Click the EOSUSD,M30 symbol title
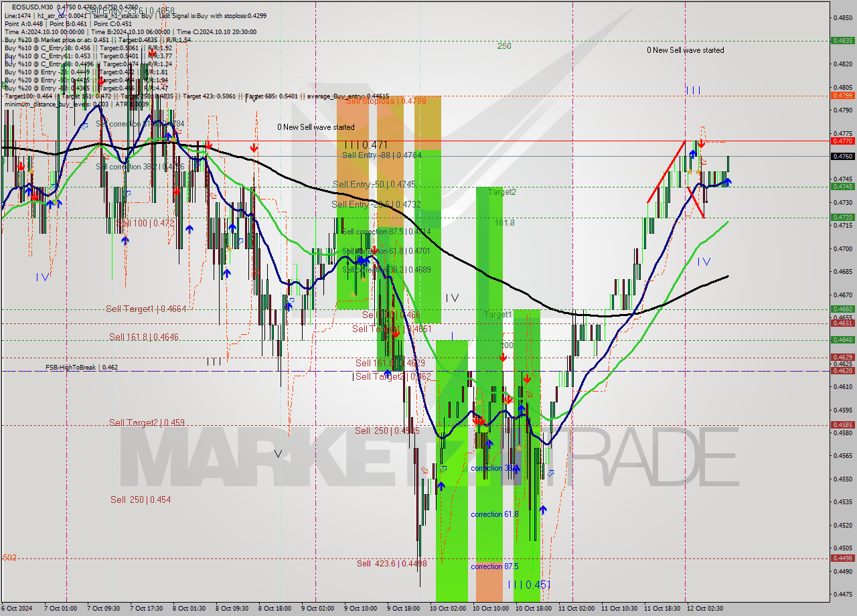This screenshot has width=857, height=616. click(x=33, y=7)
